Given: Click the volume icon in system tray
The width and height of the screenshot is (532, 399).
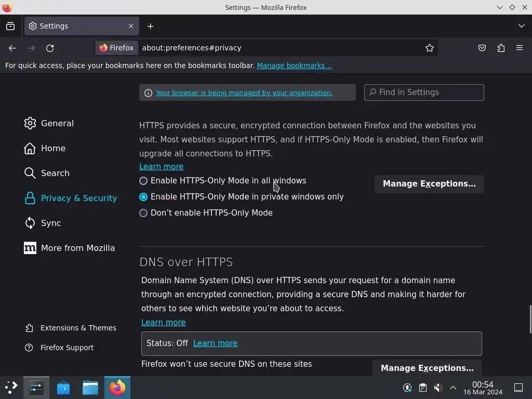Looking at the screenshot, I should point(438,388).
